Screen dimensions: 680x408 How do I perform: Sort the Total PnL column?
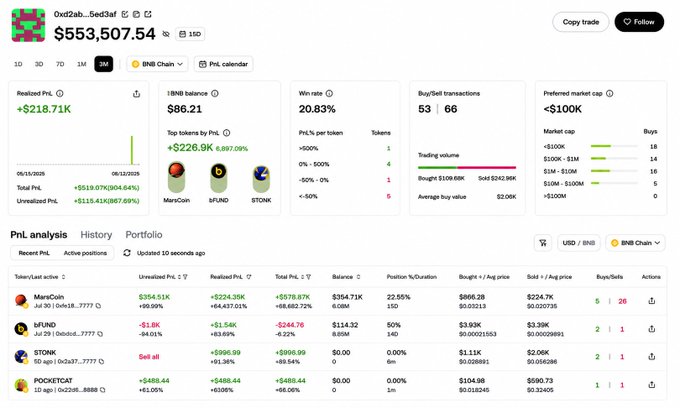[x=302, y=277]
